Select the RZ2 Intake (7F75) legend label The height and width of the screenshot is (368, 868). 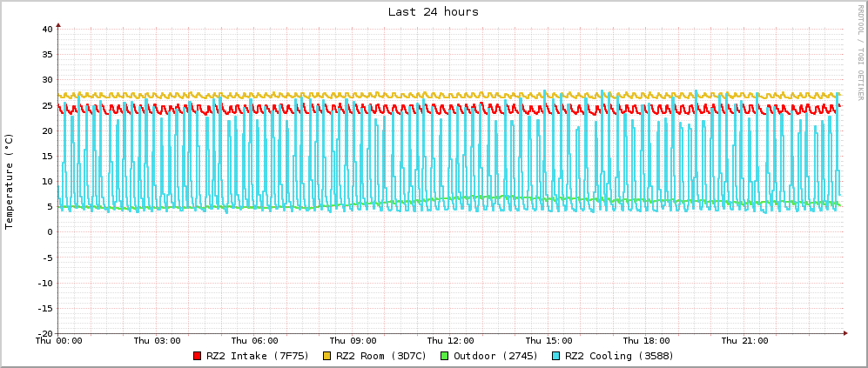point(253,356)
